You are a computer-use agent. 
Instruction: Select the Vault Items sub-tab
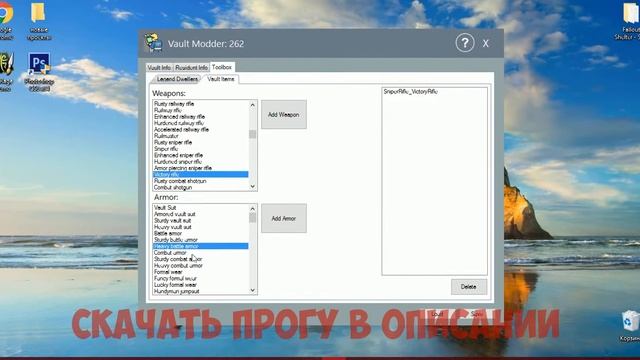[x=221, y=79]
